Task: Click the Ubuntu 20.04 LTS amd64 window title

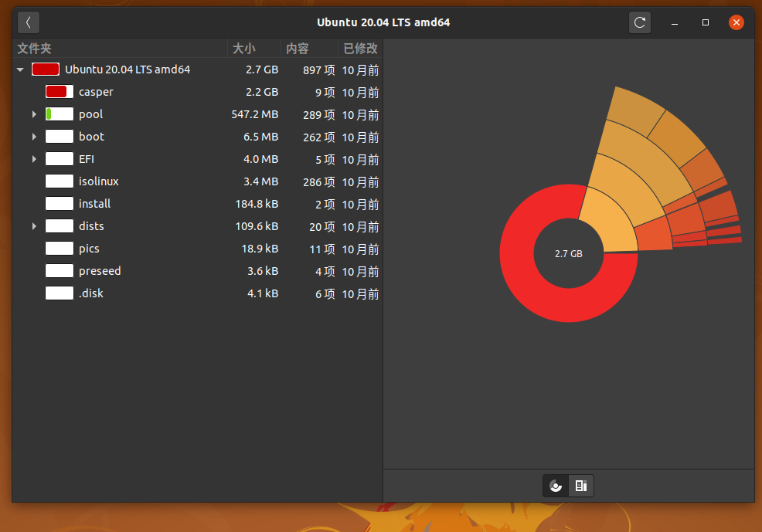Action: coord(383,22)
